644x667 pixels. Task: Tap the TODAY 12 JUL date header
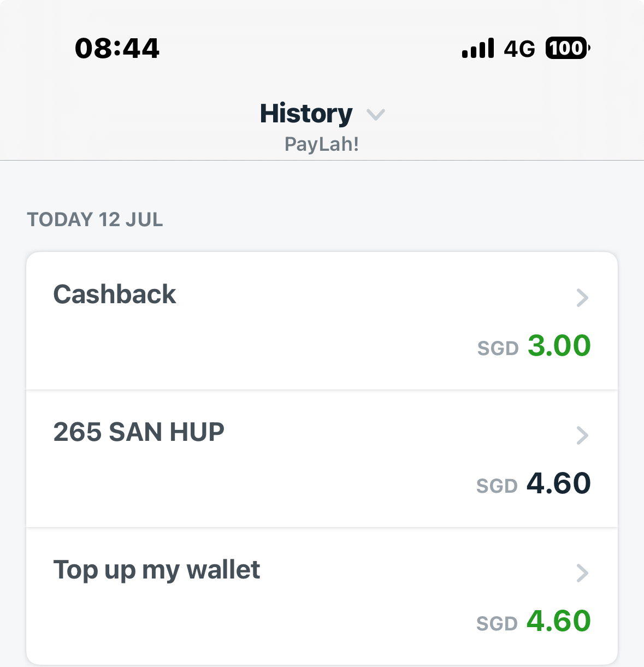95,220
